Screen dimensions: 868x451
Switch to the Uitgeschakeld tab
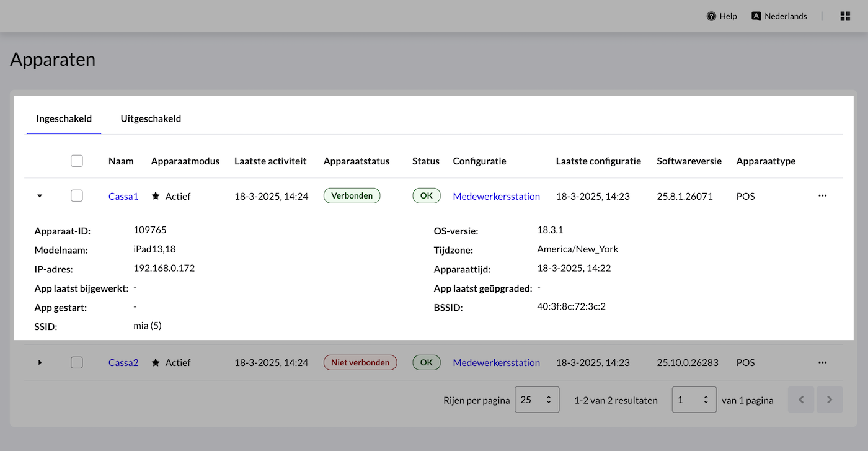pyautogui.click(x=151, y=118)
